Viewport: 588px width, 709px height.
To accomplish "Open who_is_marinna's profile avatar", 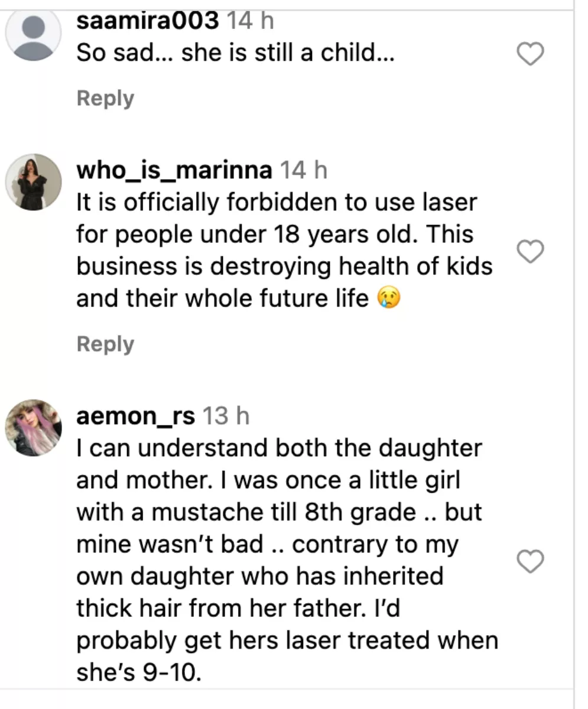I will click(x=33, y=183).
